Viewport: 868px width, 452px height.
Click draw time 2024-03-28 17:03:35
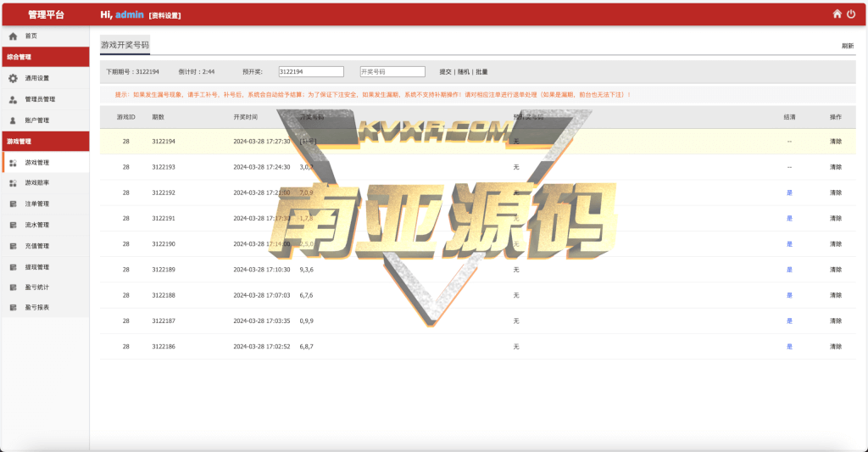pyautogui.click(x=262, y=321)
